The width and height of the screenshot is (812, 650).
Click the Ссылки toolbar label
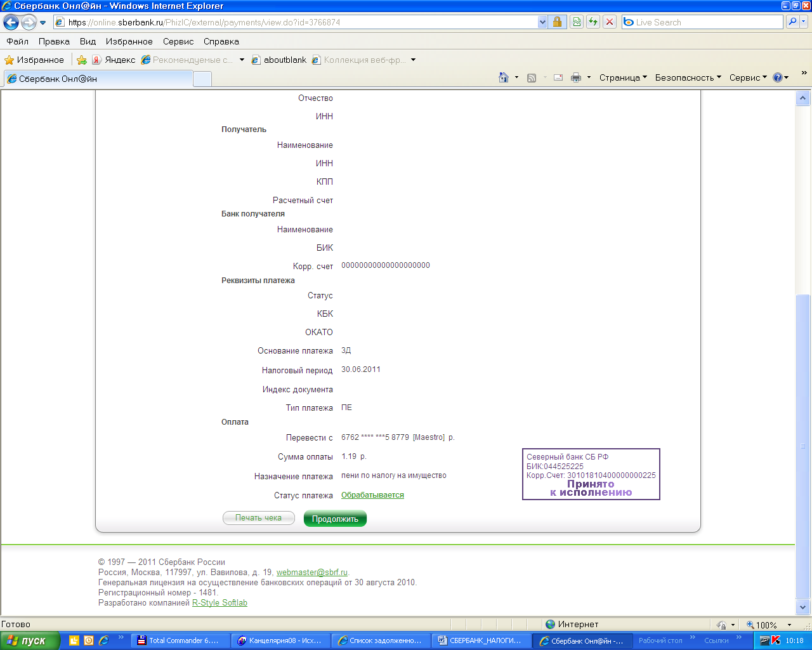pyautogui.click(x=716, y=640)
